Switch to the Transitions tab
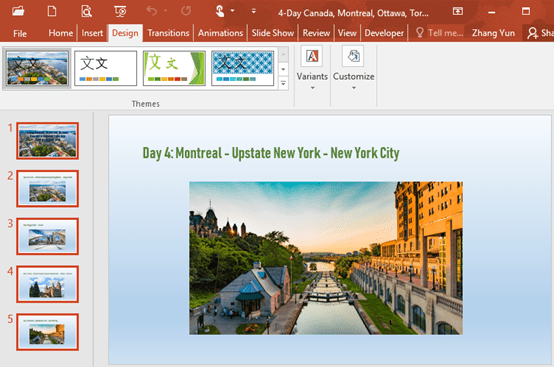 (168, 33)
